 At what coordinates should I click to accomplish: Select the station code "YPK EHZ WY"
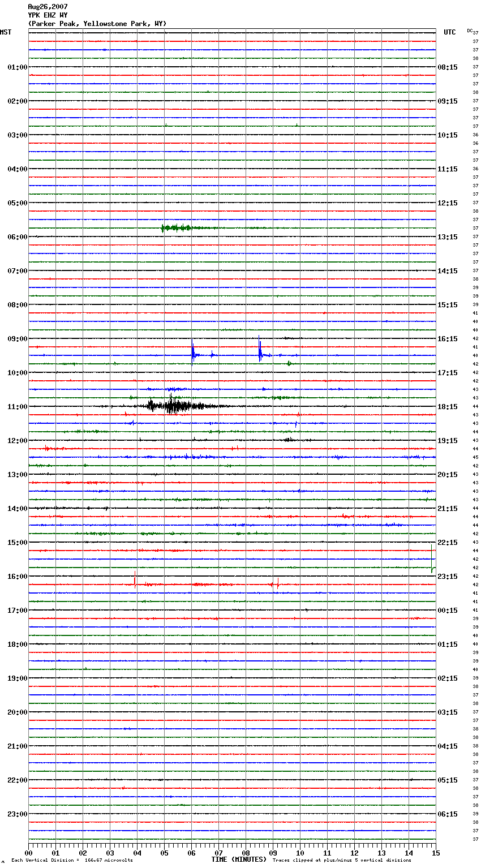click(x=48, y=15)
